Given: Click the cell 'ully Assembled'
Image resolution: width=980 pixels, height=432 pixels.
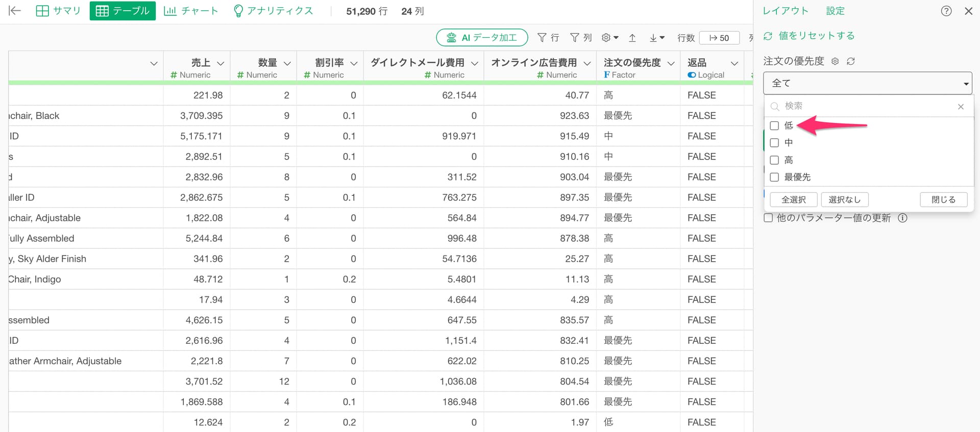Looking at the screenshot, I should [86, 238].
